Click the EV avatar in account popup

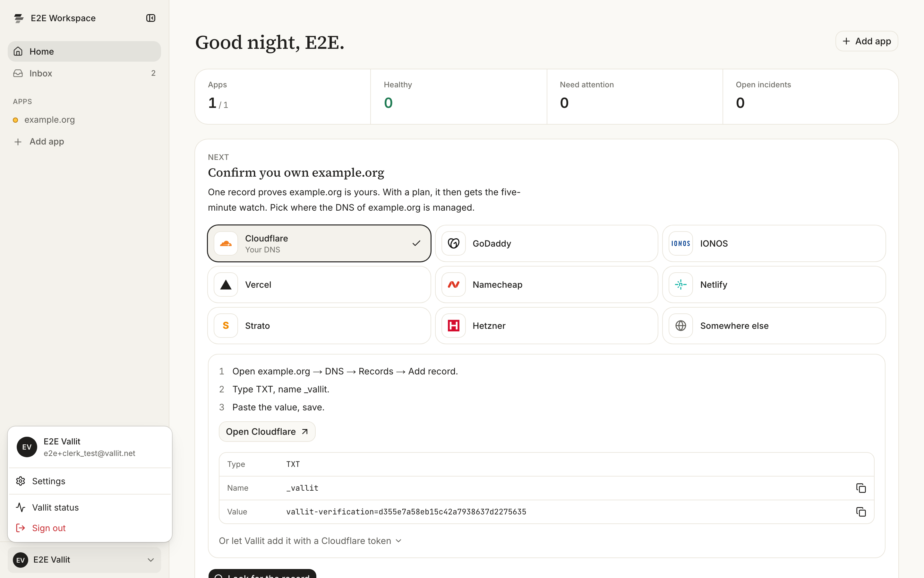[27, 447]
